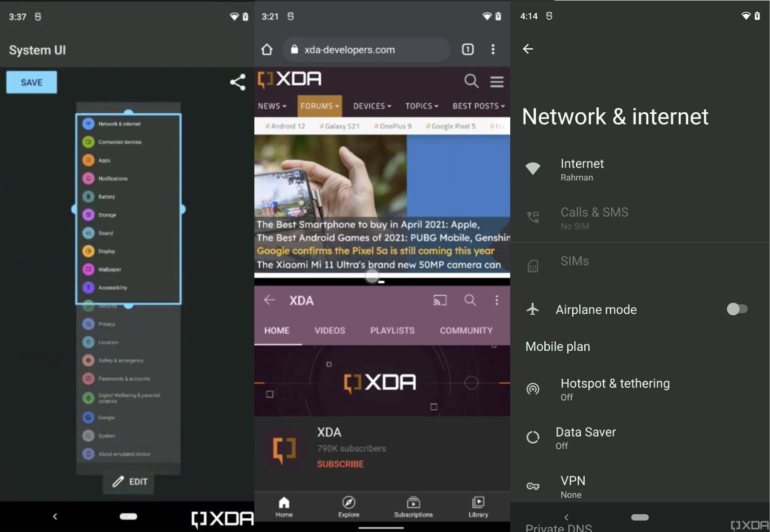The width and height of the screenshot is (770, 532).
Task: Go back in the YouTube XDA channel
Action: [x=269, y=299]
